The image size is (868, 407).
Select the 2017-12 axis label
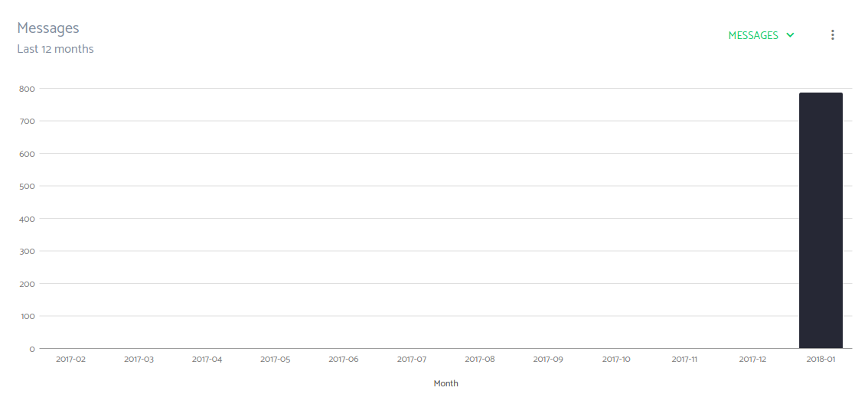pos(752,359)
